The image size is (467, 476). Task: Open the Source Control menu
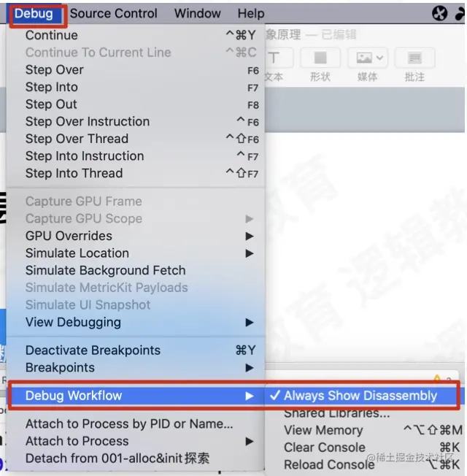point(114,13)
